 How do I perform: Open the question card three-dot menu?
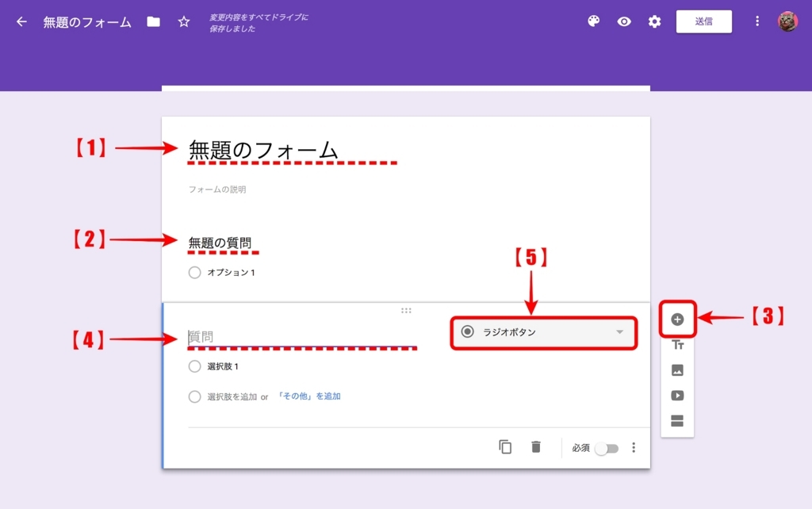[634, 447]
